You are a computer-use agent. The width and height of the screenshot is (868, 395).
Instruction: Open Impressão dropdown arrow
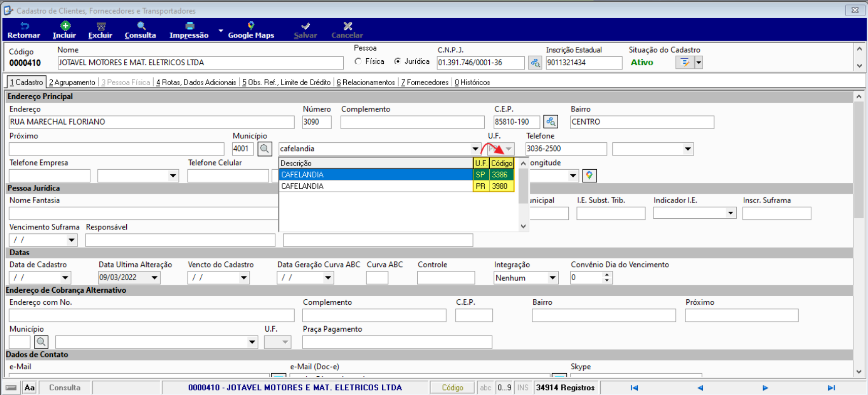221,31
